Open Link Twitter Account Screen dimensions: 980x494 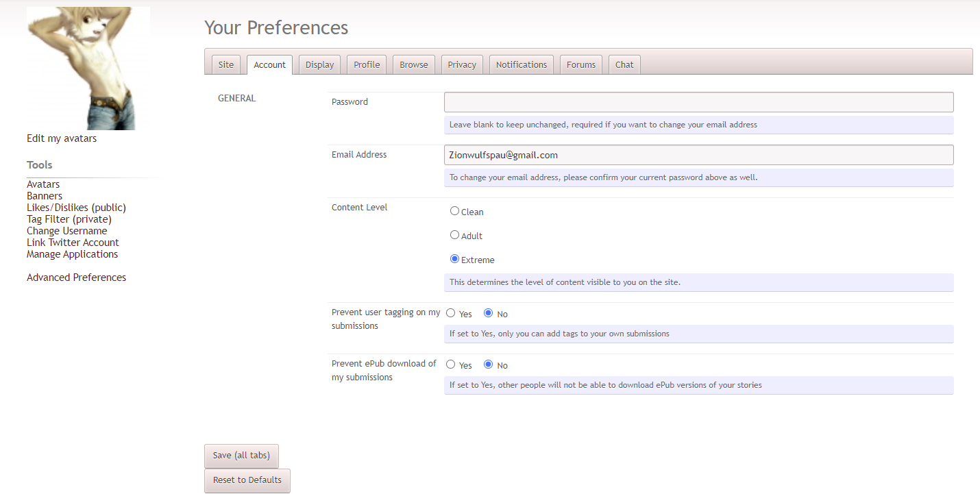73,243
